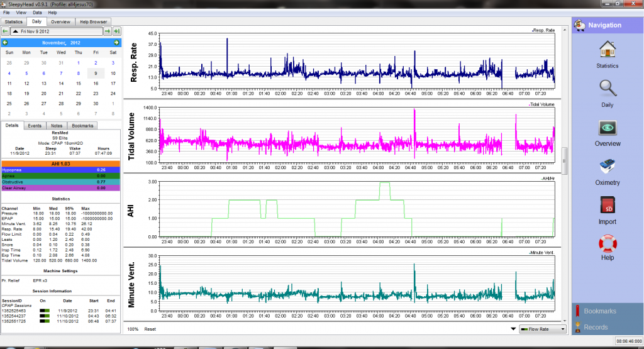
Task: Click the graph area vertical scrollbar handle
Action: coord(565,161)
